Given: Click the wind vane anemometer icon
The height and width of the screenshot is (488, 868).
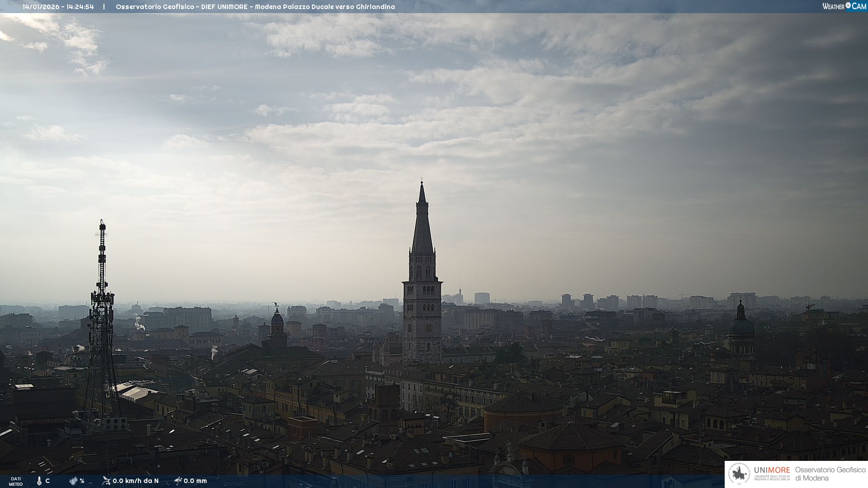Looking at the screenshot, I should click(x=106, y=481).
